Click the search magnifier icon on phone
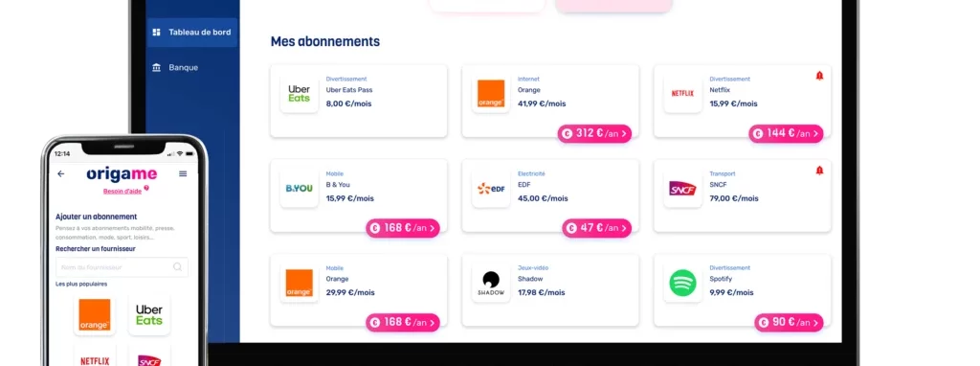980x366 pixels. pos(177,267)
